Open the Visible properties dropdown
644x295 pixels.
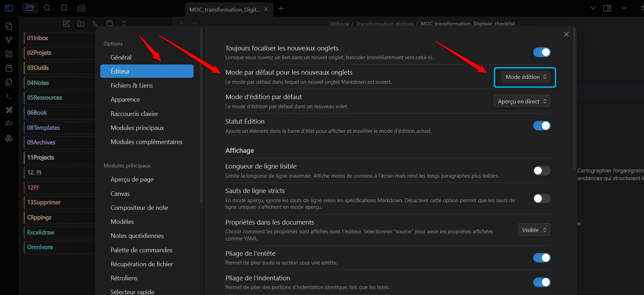click(534, 230)
